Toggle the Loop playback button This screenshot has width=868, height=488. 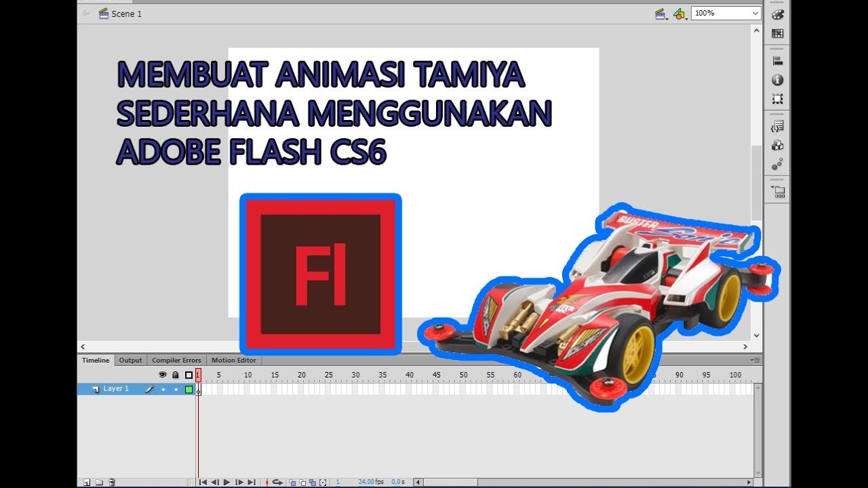point(277,483)
